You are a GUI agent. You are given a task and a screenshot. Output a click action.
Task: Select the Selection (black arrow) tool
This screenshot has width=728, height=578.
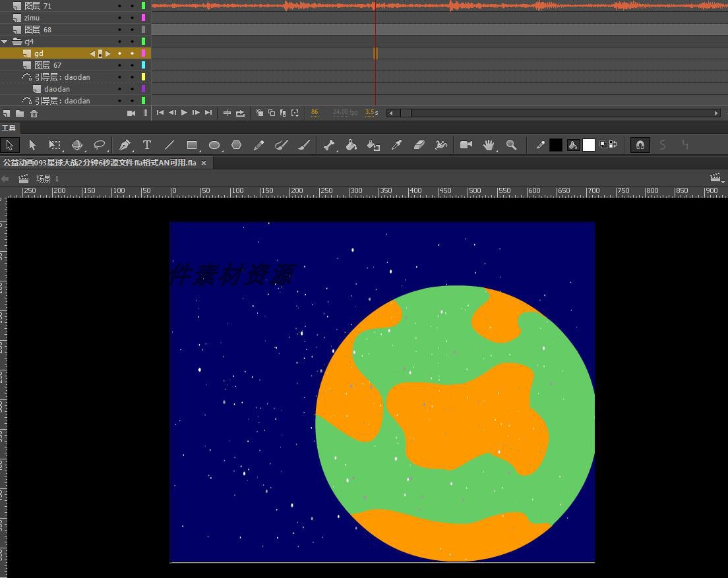click(10, 145)
